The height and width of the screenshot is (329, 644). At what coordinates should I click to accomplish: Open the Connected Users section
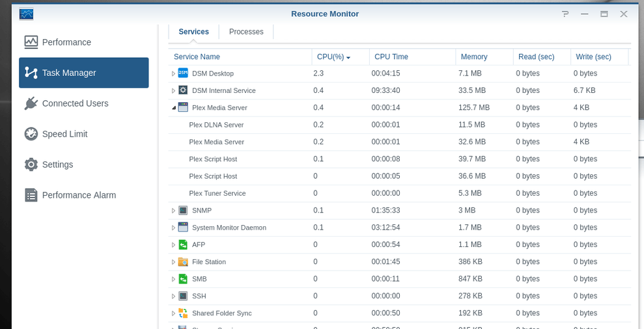[84, 103]
